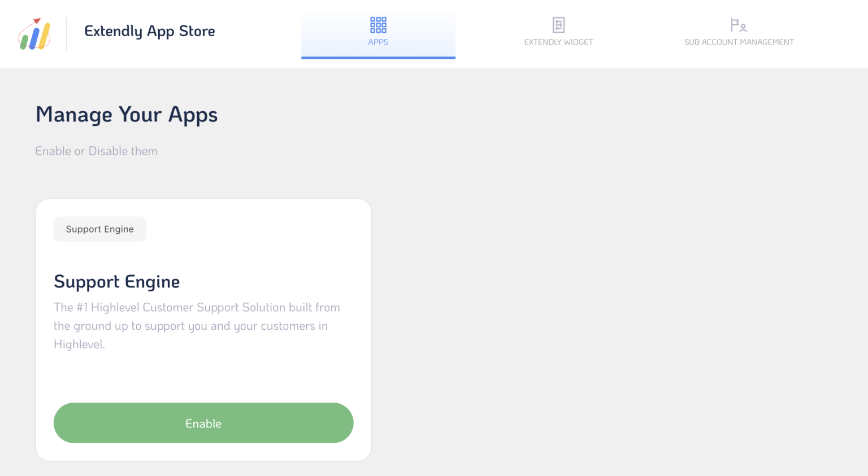
Task: Click the Manage Your Apps heading
Action: 127,115
